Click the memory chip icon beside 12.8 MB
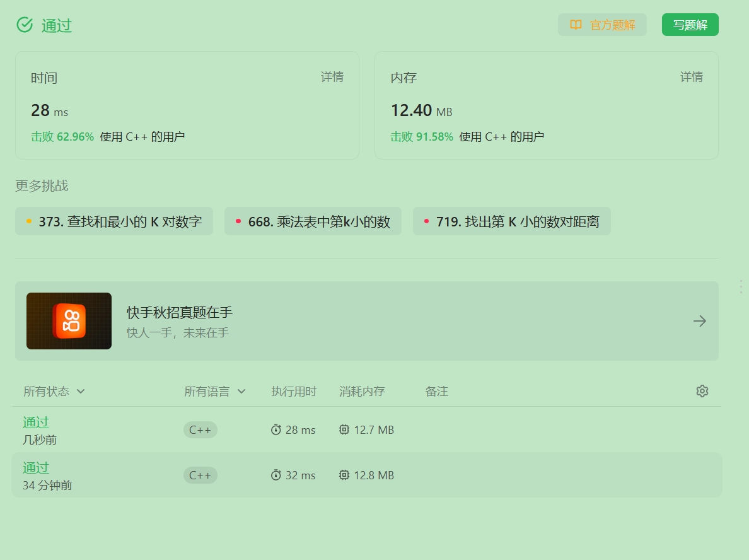The width and height of the screenshot is (749, 560). [x=344, y=475]
